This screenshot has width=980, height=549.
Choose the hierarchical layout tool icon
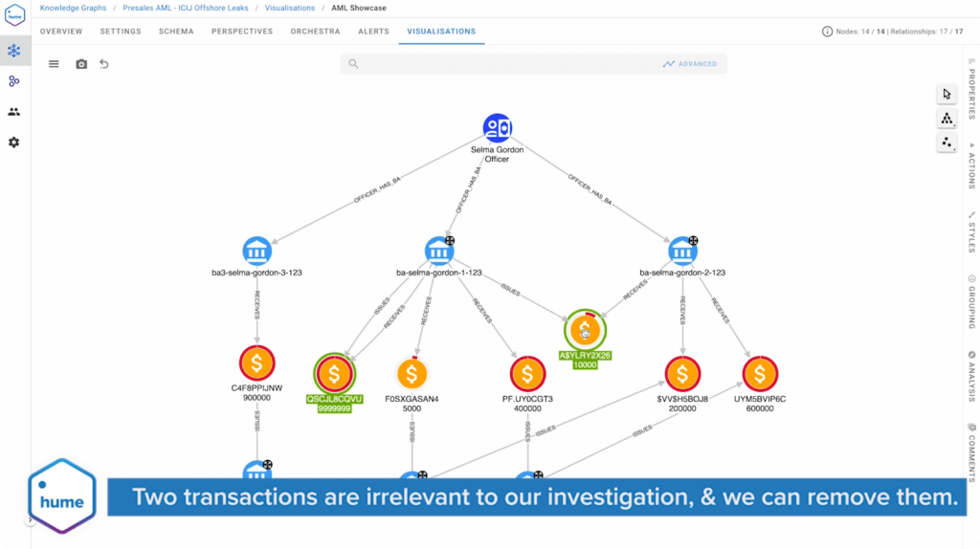tap(947, 119)
